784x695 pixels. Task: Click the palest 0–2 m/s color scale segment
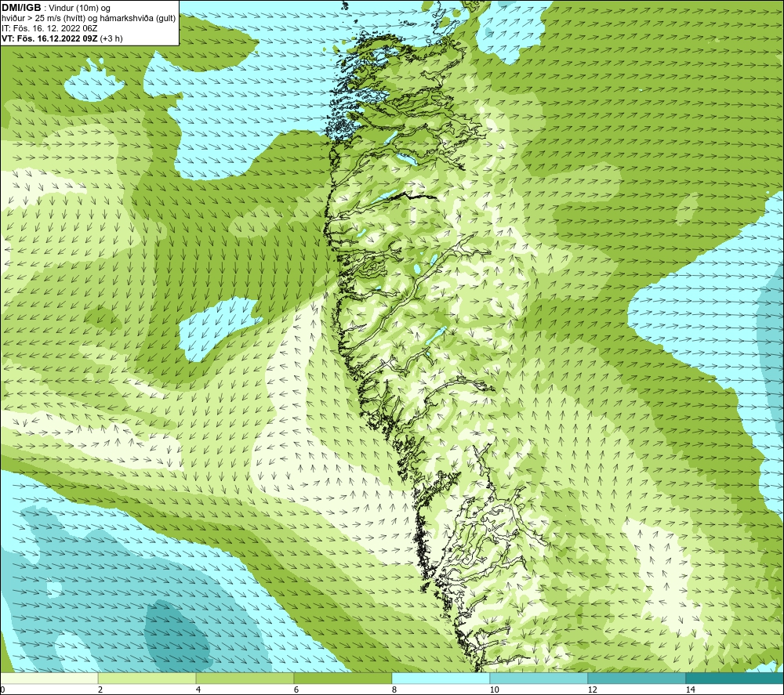click(x=49, y=679)
